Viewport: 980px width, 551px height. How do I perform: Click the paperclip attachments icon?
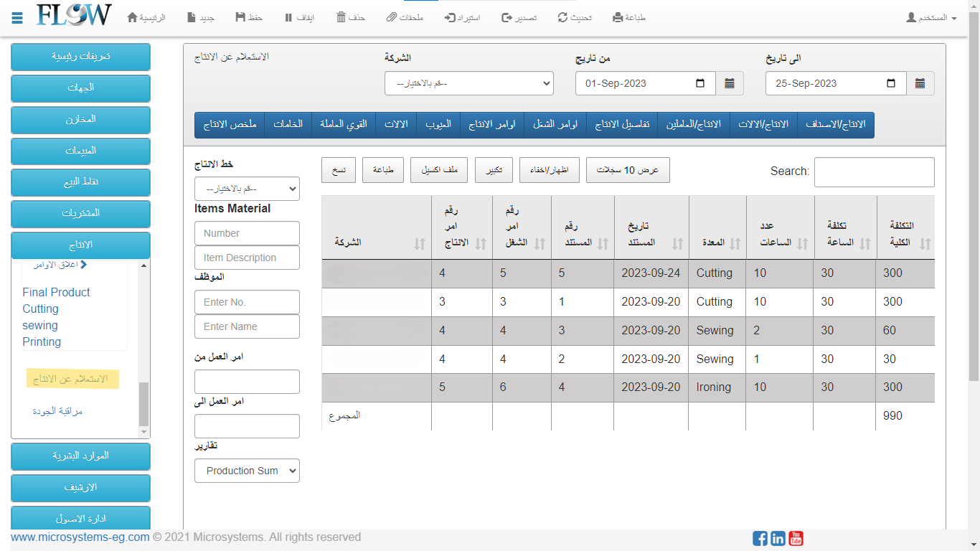pos(391,17)
